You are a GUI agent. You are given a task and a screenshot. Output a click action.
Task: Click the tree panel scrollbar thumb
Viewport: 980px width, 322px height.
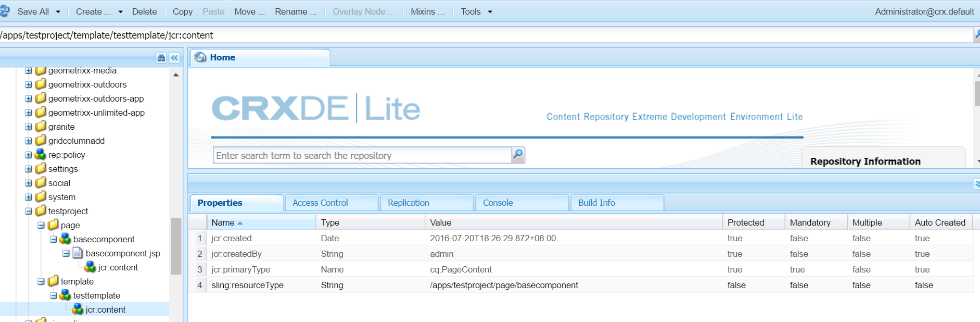(176, 246)
